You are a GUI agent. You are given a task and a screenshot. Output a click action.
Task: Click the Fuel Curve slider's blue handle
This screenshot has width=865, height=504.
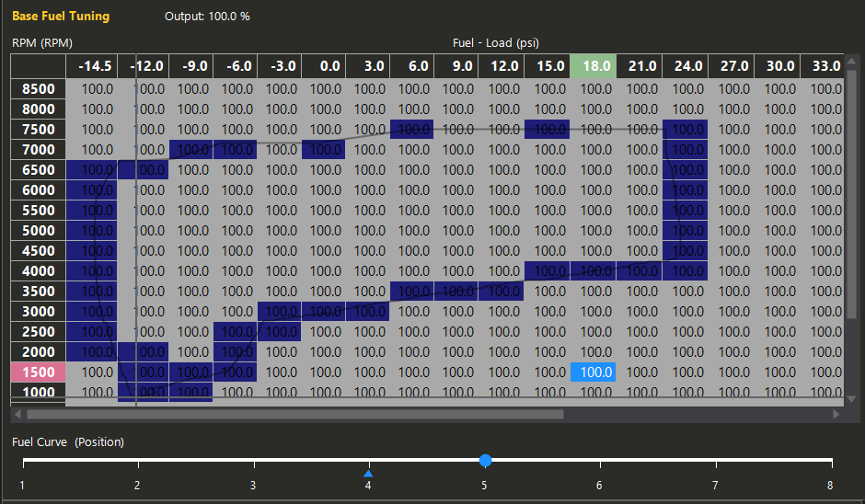click(486, 460)
